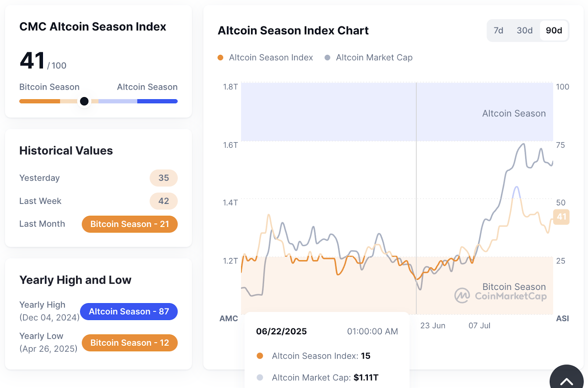588x388 pixels.
Task: Click the Yesterday value 35 pill
Action: (164, 178)
